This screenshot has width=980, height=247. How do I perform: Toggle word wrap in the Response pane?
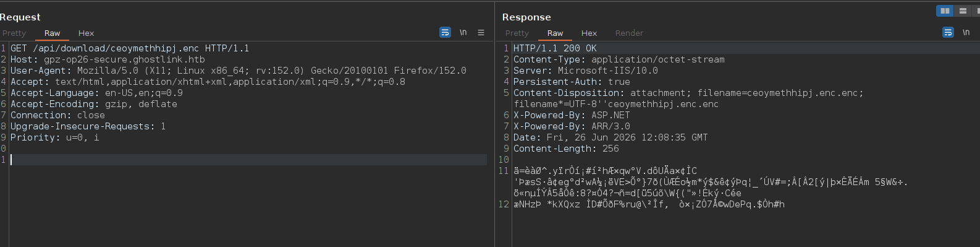(x=948, y=33)
